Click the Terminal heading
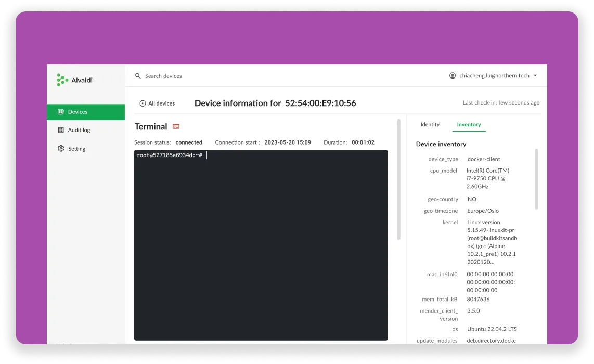The width and height of the screenshot is (594, 364). [x=151, y=126]
